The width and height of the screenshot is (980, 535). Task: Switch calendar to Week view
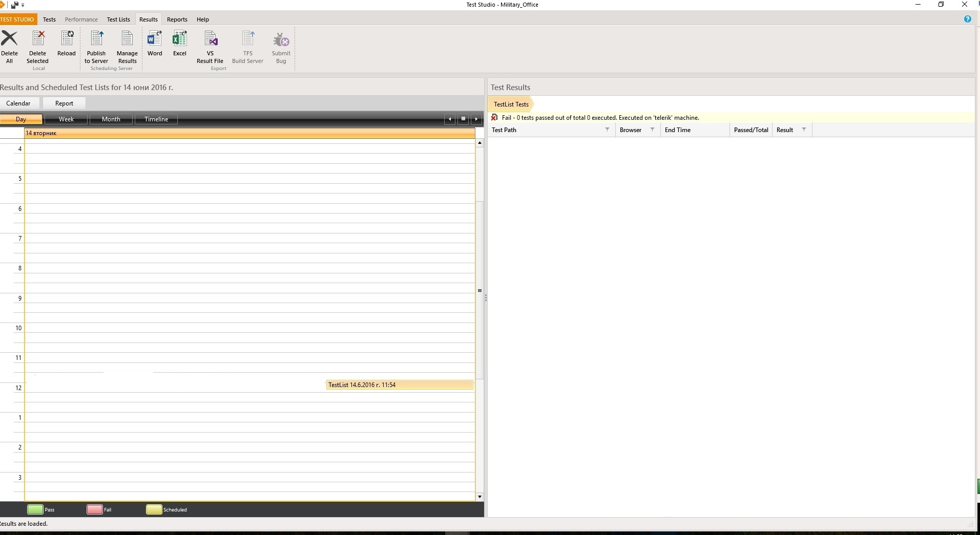click(x=66, y=119)
